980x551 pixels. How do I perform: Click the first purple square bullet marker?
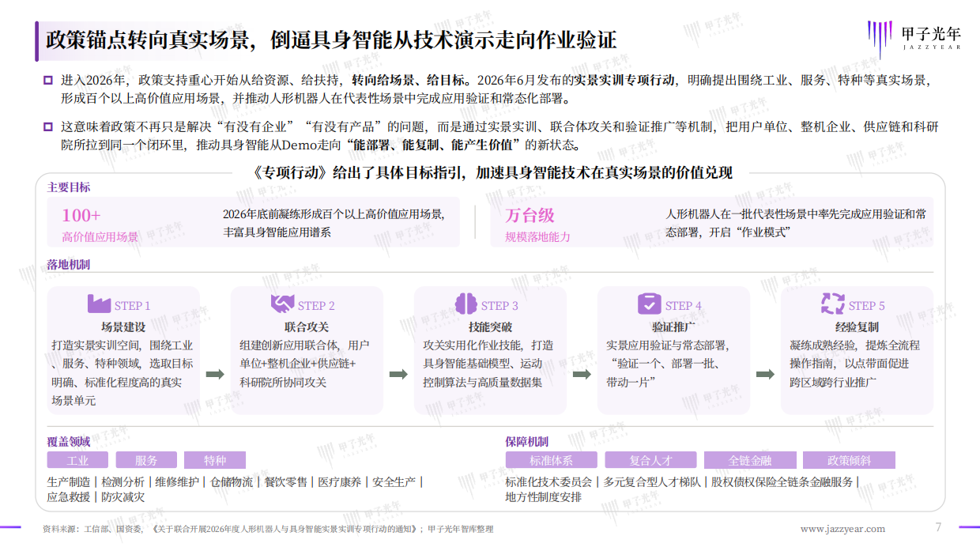[48, 81]
